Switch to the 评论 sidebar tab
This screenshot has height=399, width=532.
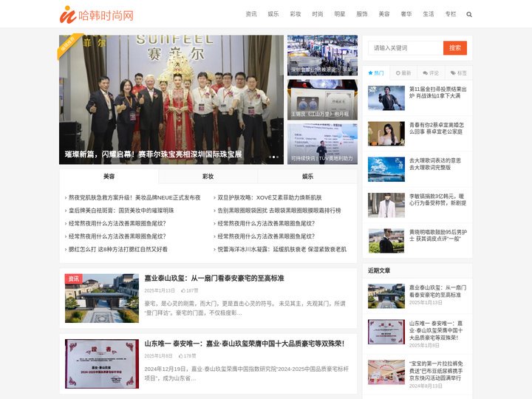pyautogui.click(x=431, y=73)
